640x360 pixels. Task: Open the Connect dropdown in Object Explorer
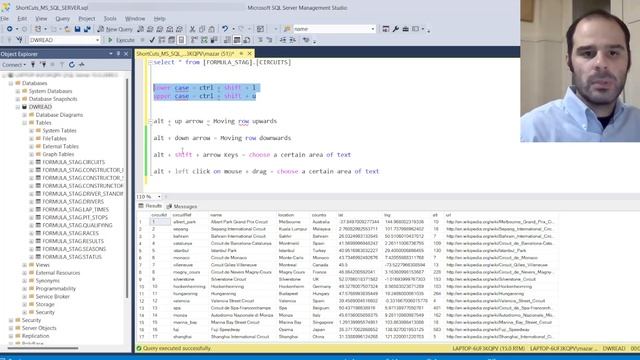[14, 64]
